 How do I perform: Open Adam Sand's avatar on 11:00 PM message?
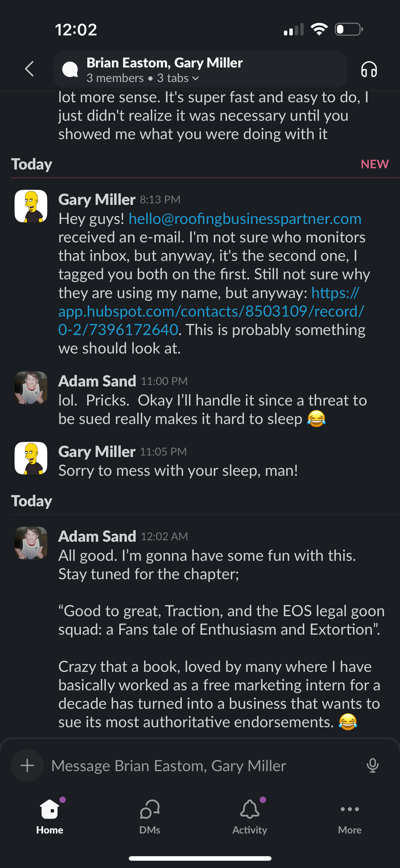(31, 387)
